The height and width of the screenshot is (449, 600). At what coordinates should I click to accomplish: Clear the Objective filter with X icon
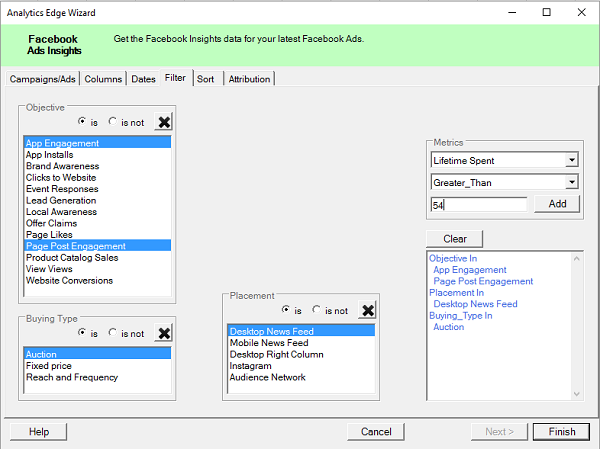pos(164,122)
